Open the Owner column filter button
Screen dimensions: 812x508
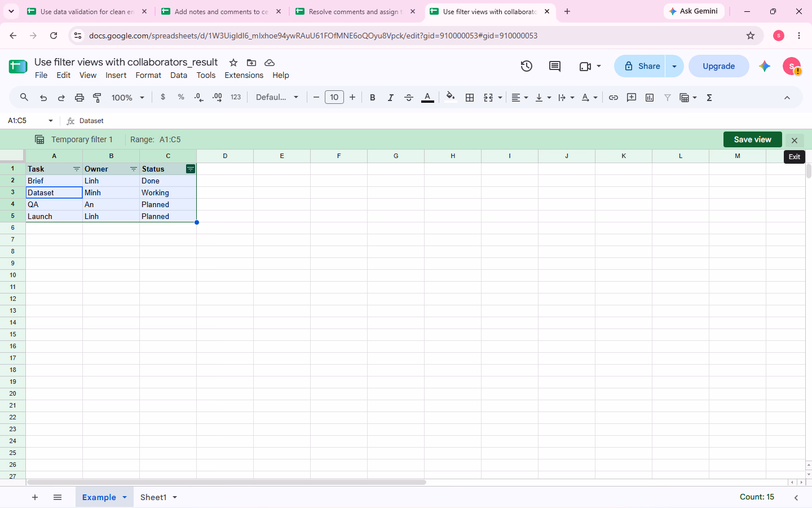pyautogui.click(x=134, y=169)
